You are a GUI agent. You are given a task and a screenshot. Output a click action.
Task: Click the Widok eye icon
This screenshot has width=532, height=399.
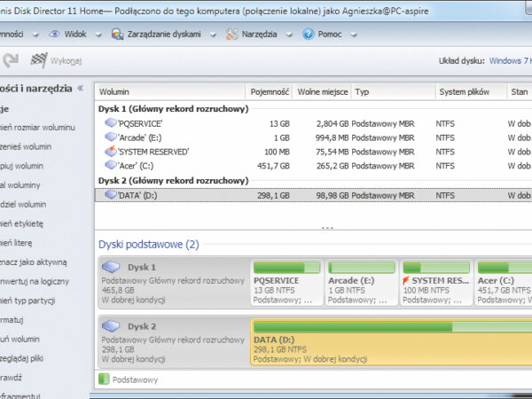tap(55, 35)
